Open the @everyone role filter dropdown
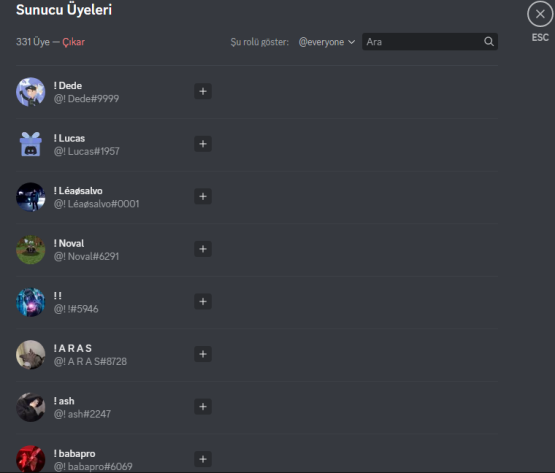This screenshot has width=555, height=473. click(x=326, y=42)
